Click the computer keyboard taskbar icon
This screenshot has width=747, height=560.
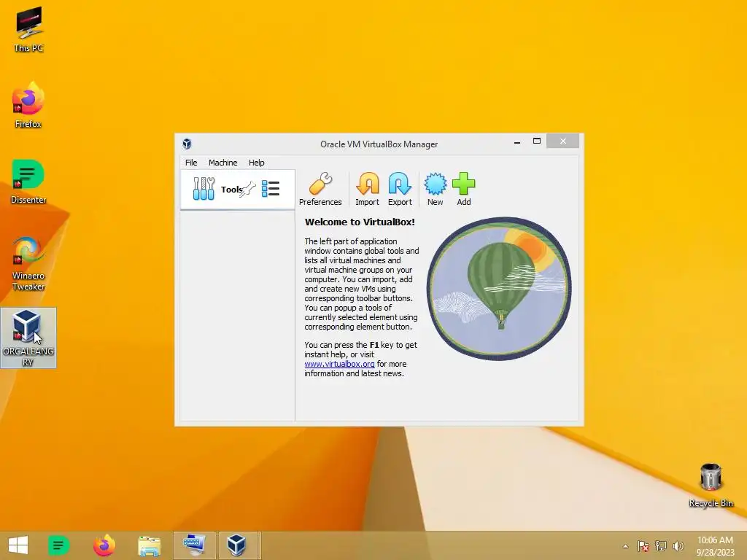point(194,545)
